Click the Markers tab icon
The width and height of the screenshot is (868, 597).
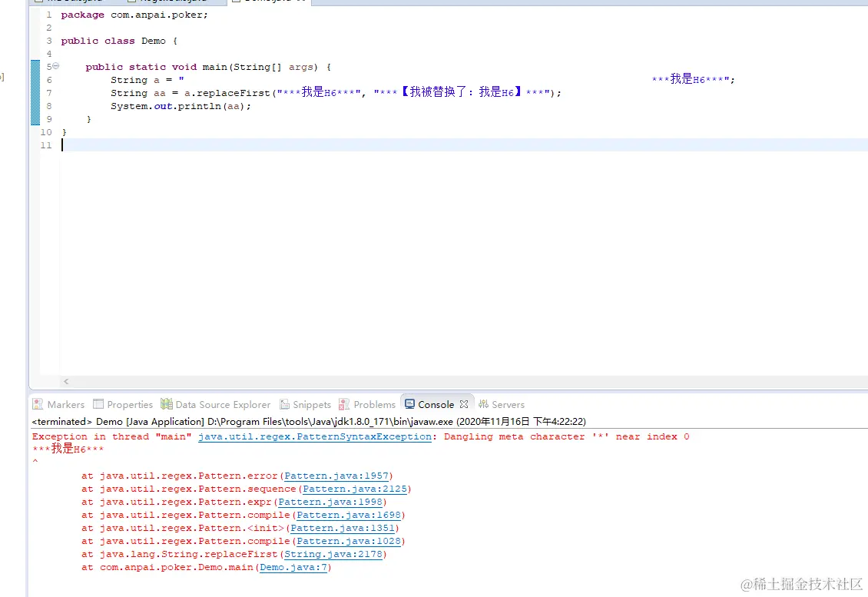click(x=38, y=404)
